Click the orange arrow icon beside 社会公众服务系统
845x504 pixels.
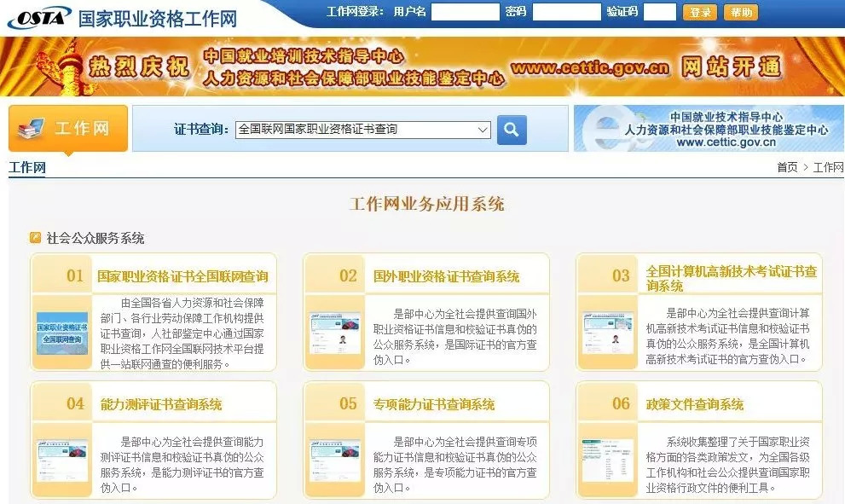[36, 238]
